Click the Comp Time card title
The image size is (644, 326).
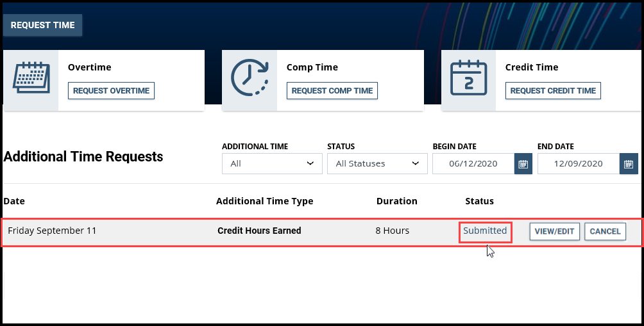point(312,67)
